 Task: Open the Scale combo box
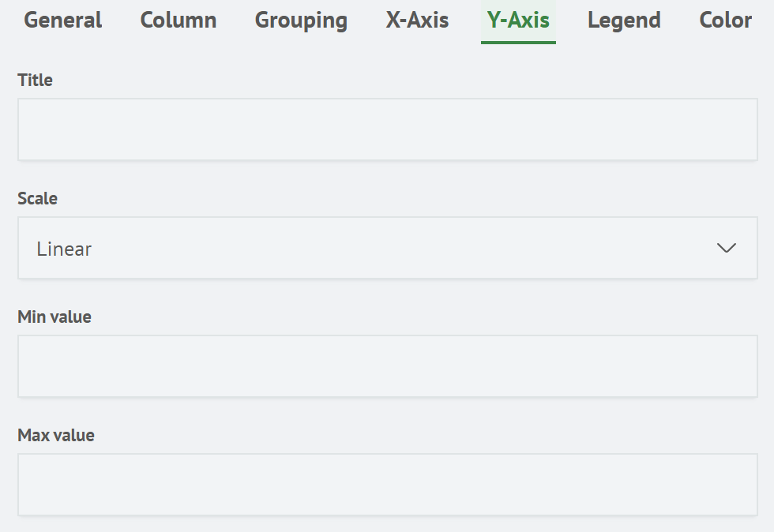point(387,249)
